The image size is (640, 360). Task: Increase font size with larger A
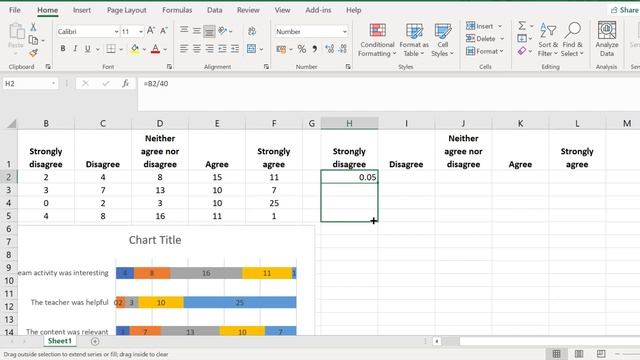point(151,31)
